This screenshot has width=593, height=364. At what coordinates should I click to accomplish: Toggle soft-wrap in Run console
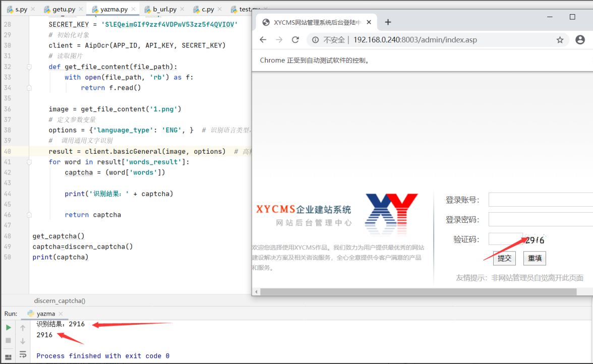[23, 354]
